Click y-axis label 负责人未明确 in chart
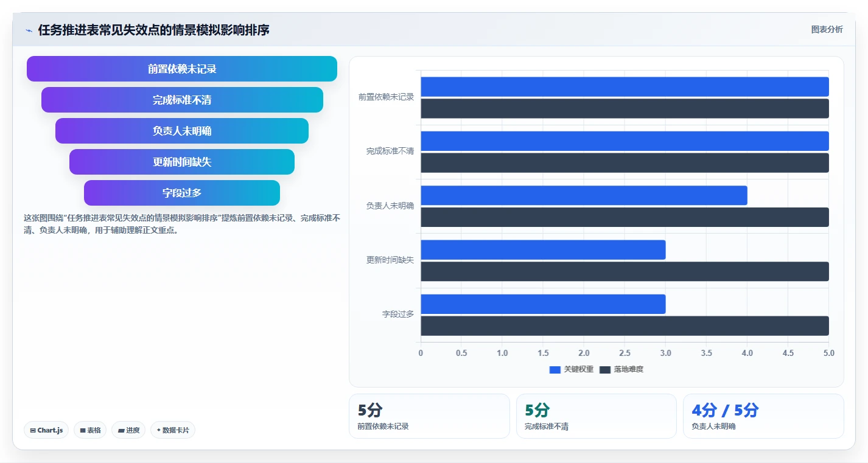Image resolution: width=868 pixels, height=463 pixels. [390, 206]
